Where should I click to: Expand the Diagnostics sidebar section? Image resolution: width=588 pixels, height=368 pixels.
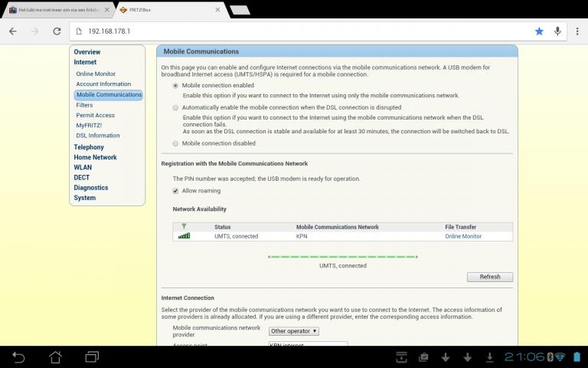click(91, 188)
